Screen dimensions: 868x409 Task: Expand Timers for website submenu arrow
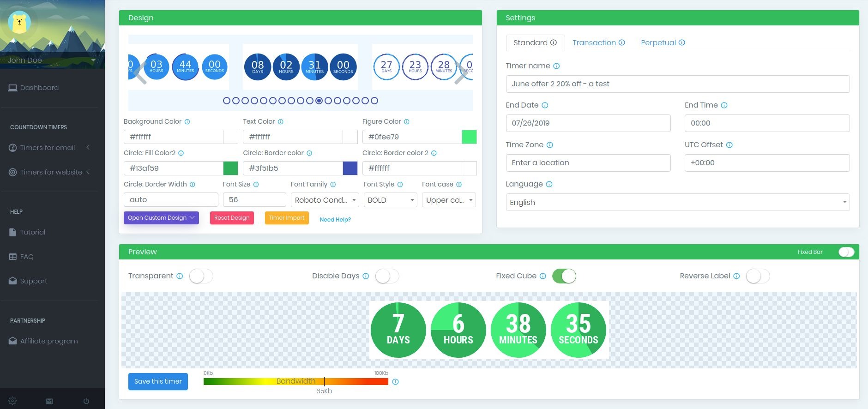tap(88, 172)
